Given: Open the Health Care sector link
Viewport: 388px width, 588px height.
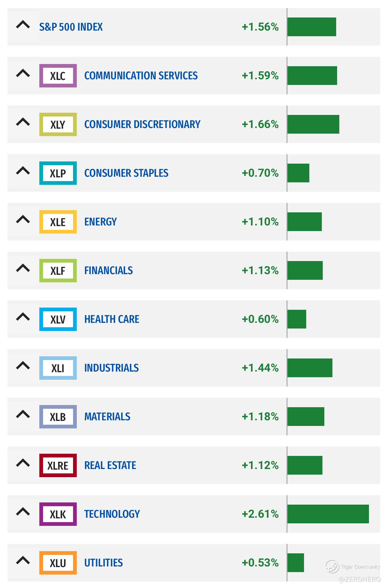Looking at the screenshot, I should coord(112,319).
